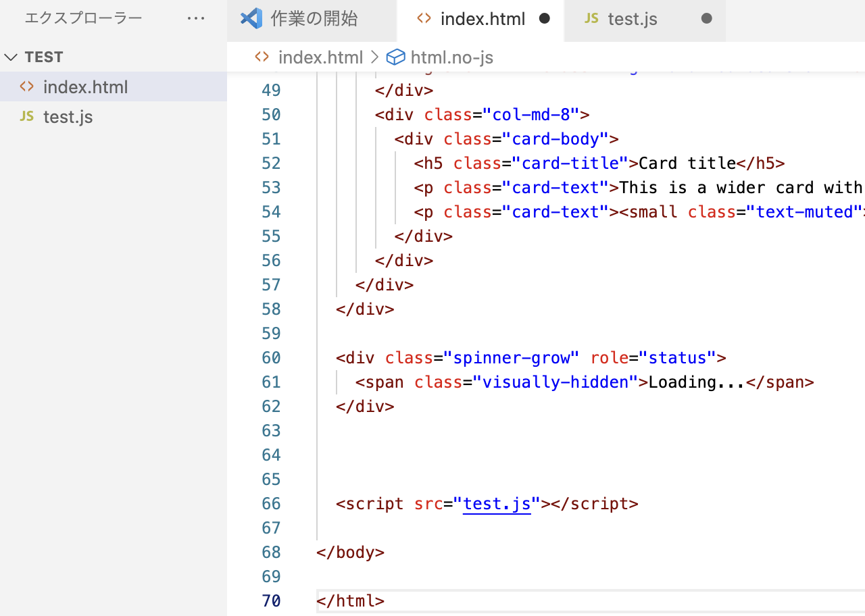
Task: Click the エクスプローラー panel title
Action: coord(83,18)
